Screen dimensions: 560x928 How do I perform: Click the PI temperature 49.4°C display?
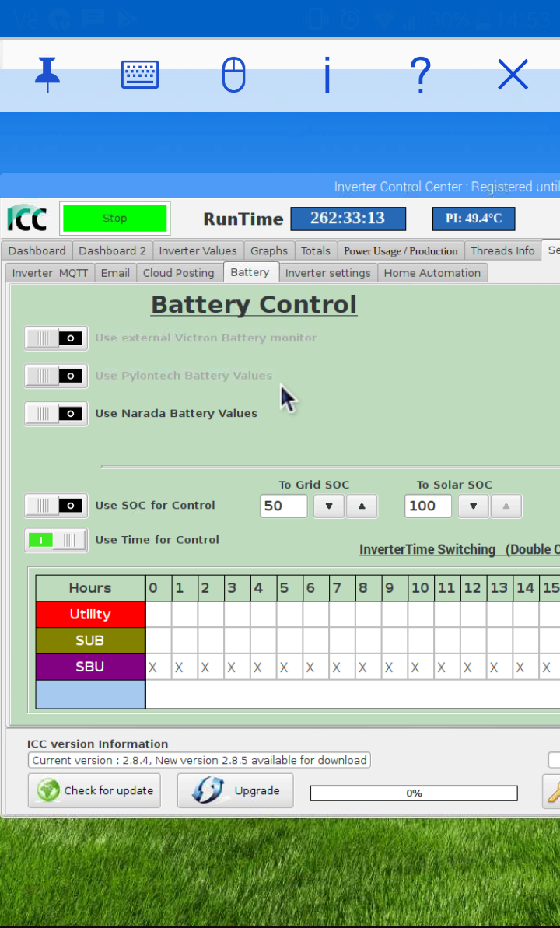(x=474, y=219)
